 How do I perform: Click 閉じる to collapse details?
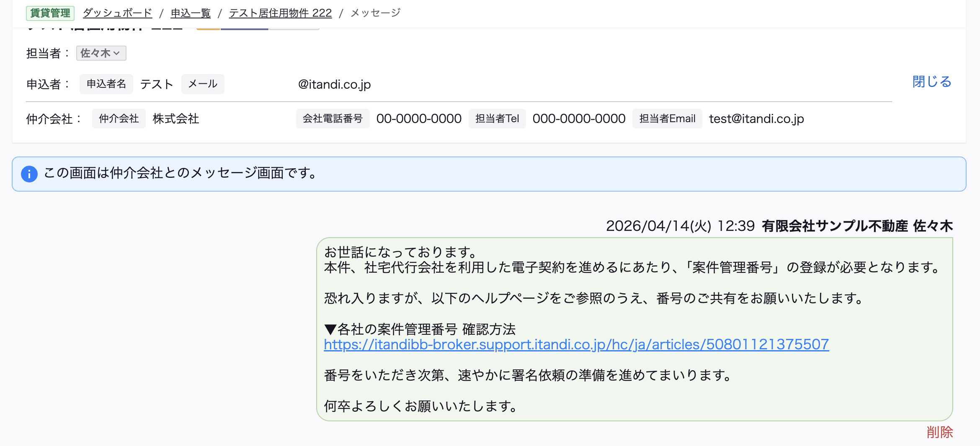coord(932,82)
